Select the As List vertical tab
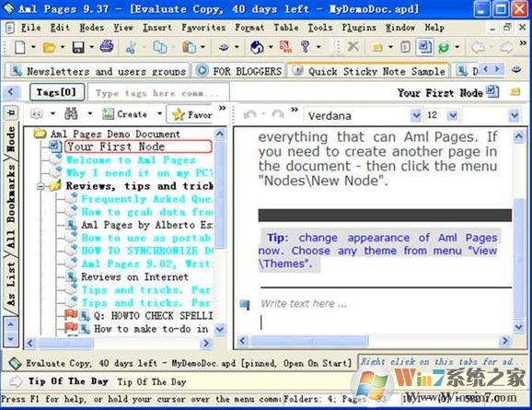532x410 pixels. coord(11,285)
